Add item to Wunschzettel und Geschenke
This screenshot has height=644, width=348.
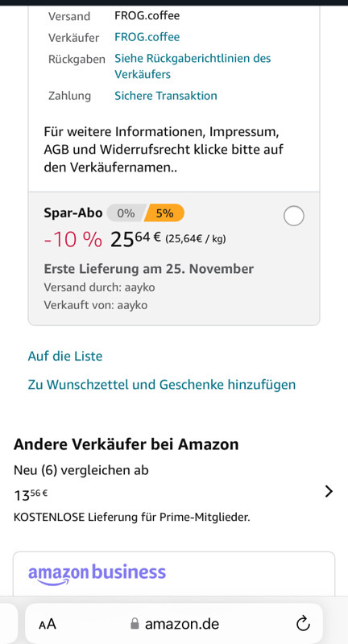[x=161, y=385]
